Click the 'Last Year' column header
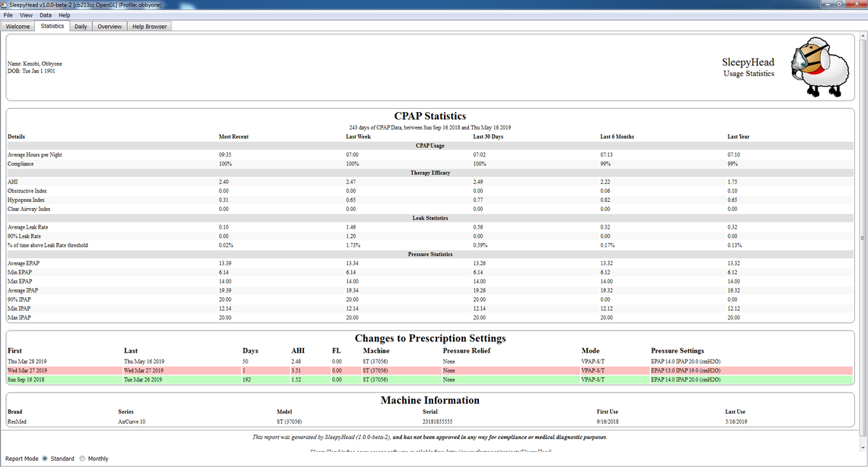This screenshot has width=868, height=467. 739,137
